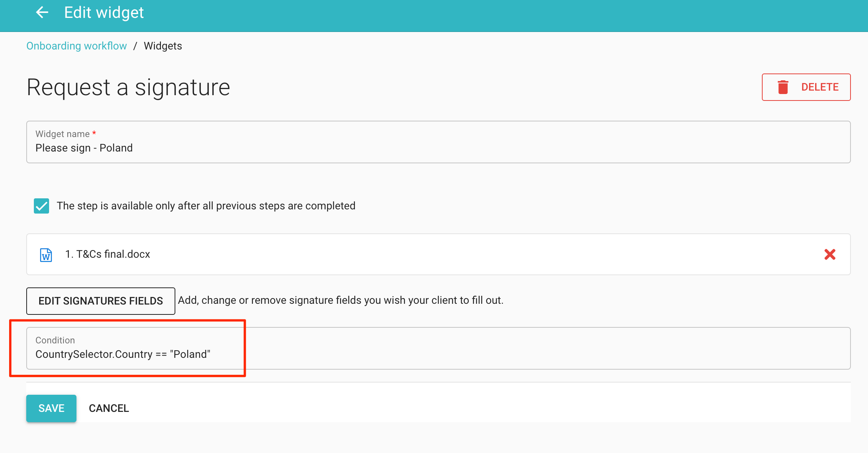Uncheck the previous steps completed checkbox
Screen dimensions: 868x453
tap(41, 206)
